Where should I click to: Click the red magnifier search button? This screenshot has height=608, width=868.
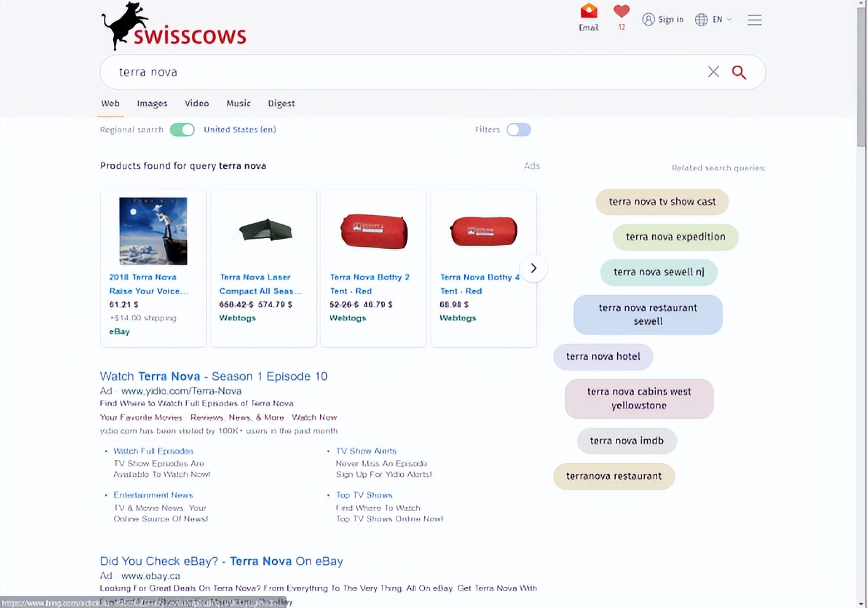(739, 72)
